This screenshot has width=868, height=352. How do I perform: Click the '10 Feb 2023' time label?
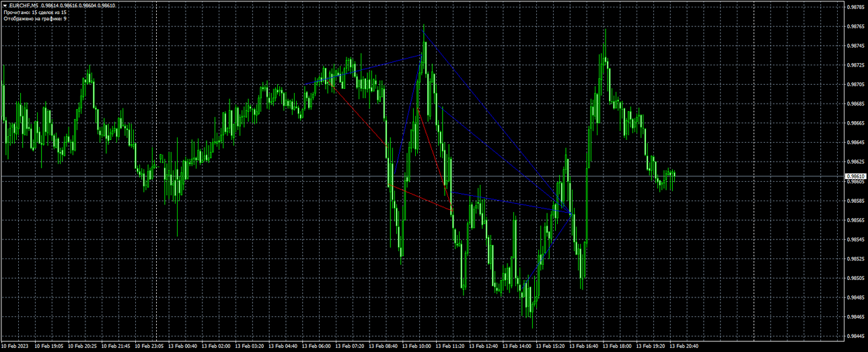[15, 346]
